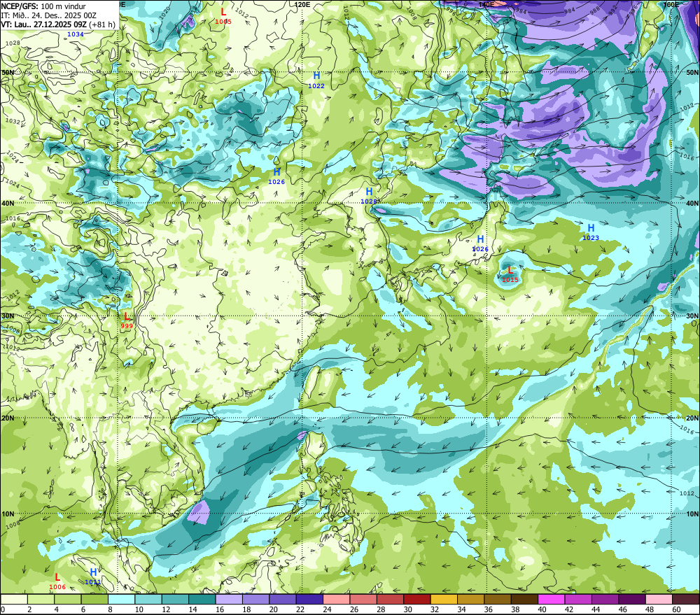Click the 160E longitude label
The height and width of the screenshot is (615, 700).
671,4
